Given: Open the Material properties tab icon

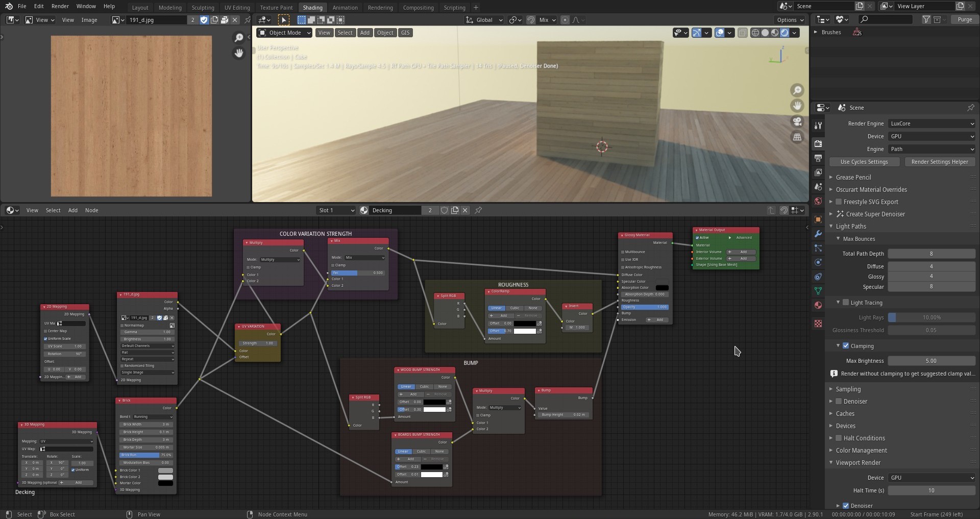Looking at the screenshot, I should pyautogui.click(x=818, y=305).
